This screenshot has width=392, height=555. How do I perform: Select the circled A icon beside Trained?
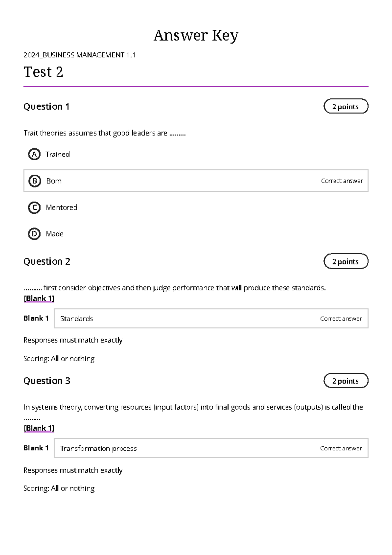point(34,154)
